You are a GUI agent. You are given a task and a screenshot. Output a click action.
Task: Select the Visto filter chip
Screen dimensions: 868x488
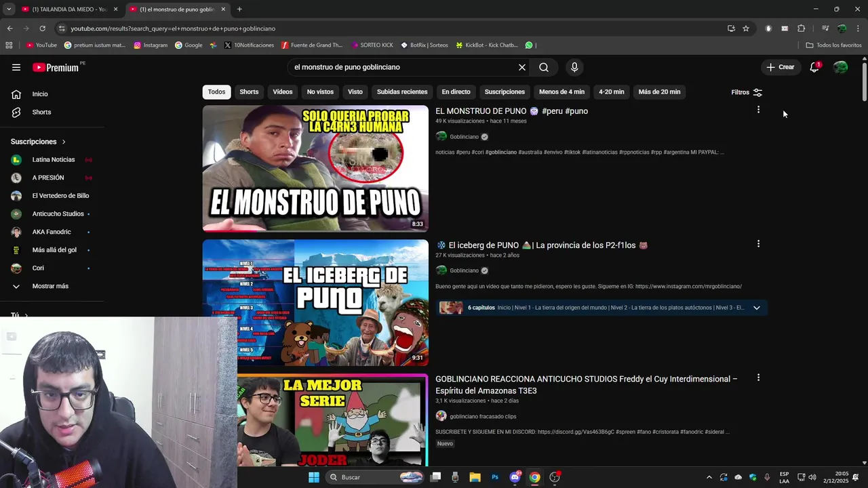pos(355,92)
